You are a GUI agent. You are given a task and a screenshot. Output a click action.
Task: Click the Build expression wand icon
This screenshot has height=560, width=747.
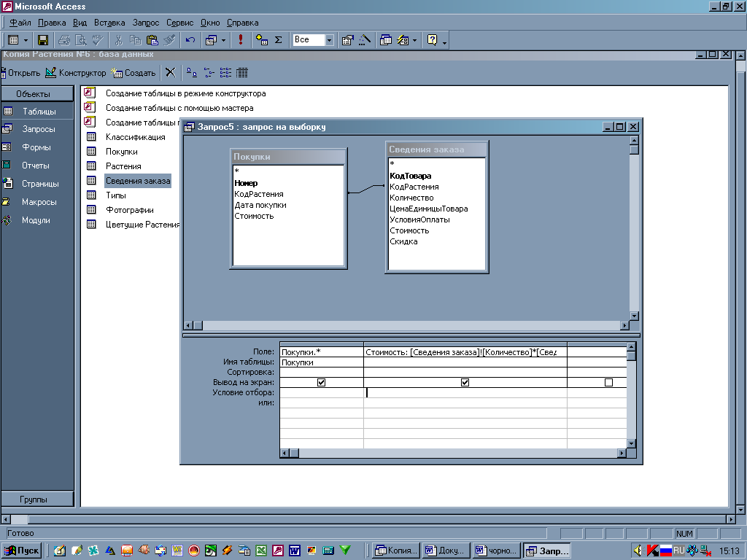pyautogui.click(x=365, y=40)
